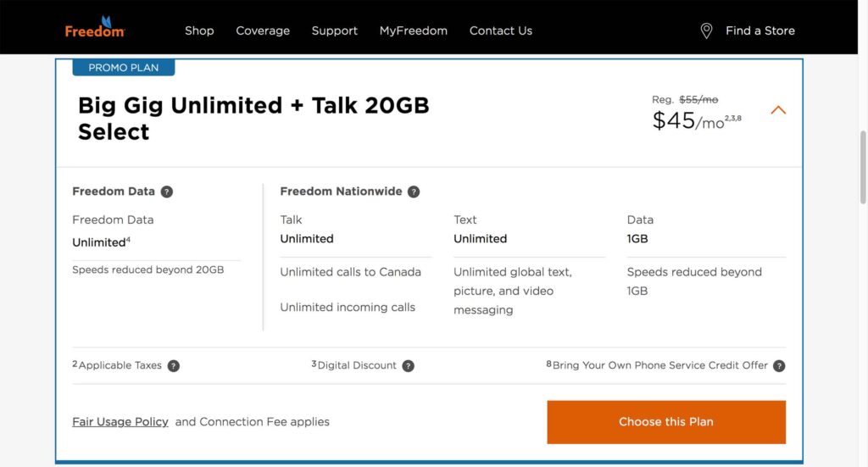Viewport: 868px width, 467px height.
Task: Open the Coverage menu item
Action: [x=263, y=31]
